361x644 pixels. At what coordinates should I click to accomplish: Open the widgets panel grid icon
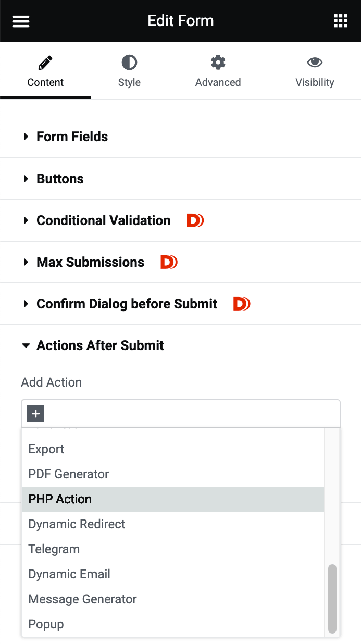click(x=341, y=21)
